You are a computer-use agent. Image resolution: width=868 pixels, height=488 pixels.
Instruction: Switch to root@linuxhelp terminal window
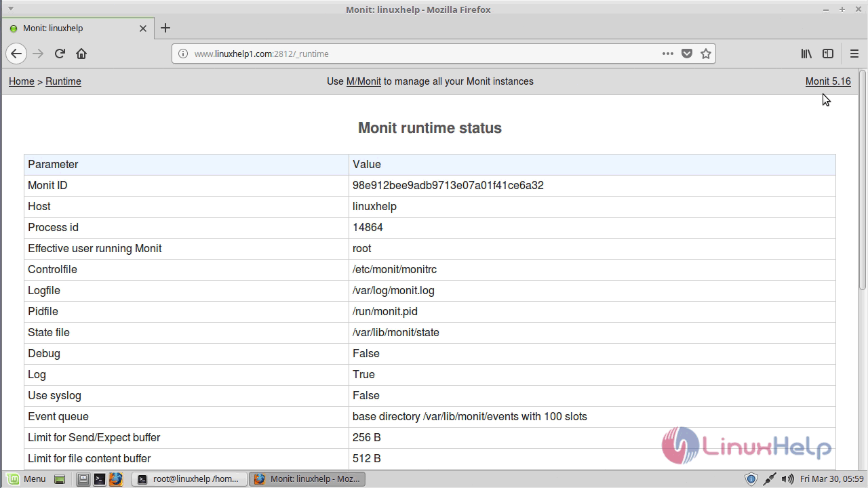[189, 479]
